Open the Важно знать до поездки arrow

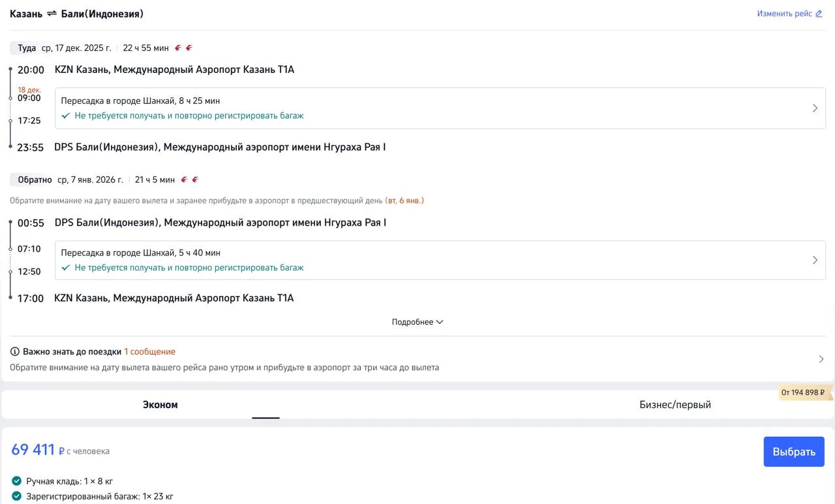(x=821, y=359)
